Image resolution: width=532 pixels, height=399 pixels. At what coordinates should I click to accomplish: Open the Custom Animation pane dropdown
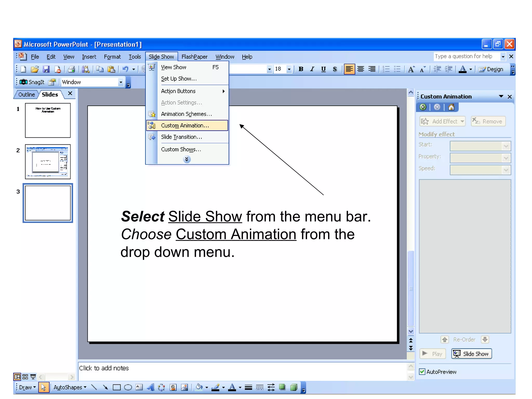pyautogui.click(x=501, y=96)
